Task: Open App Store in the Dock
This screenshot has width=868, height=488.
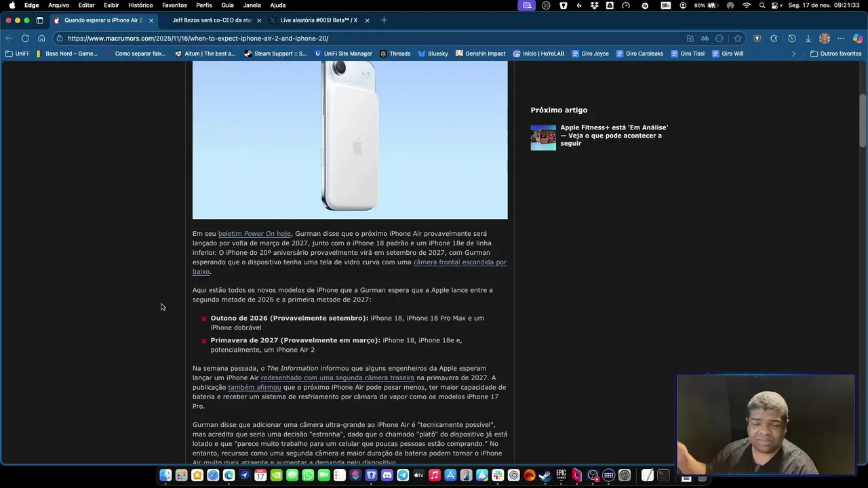Action: pos(450,476)
